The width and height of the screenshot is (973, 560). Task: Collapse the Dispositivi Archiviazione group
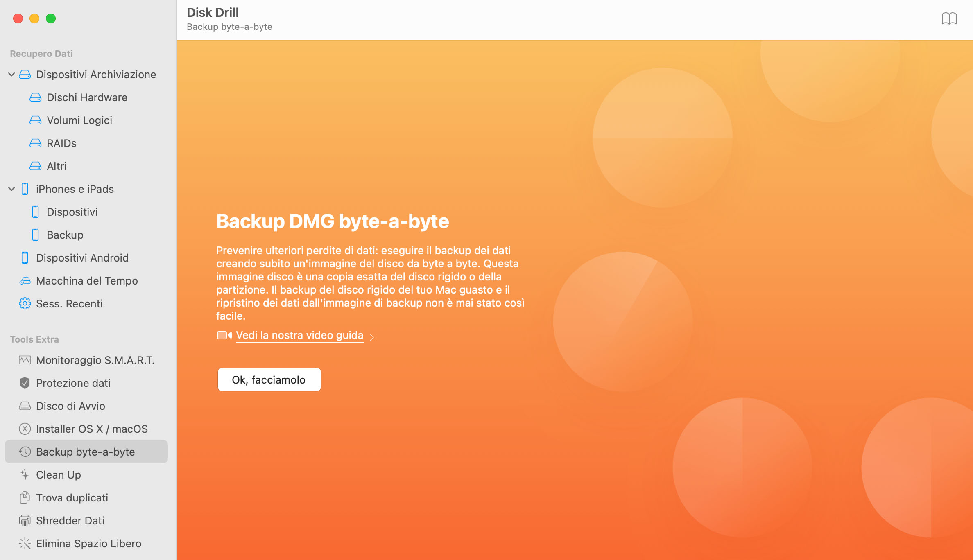[x=11, y=74]
